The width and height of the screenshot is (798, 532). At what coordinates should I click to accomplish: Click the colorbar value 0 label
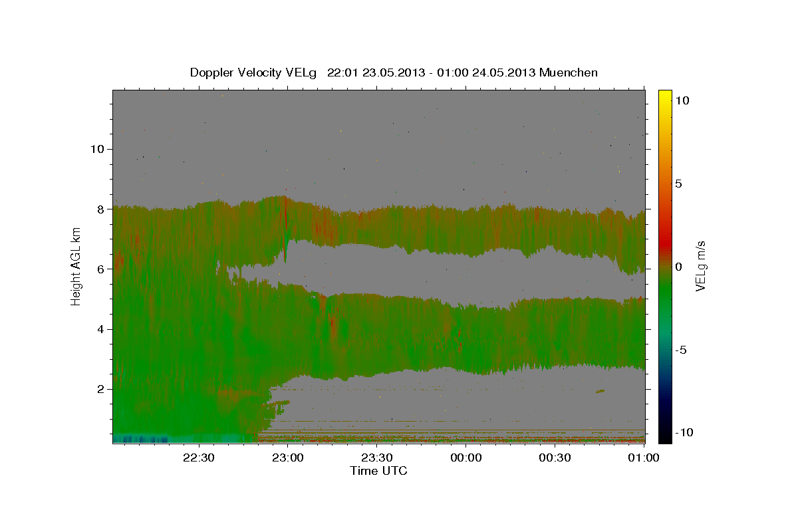[679, 267]
